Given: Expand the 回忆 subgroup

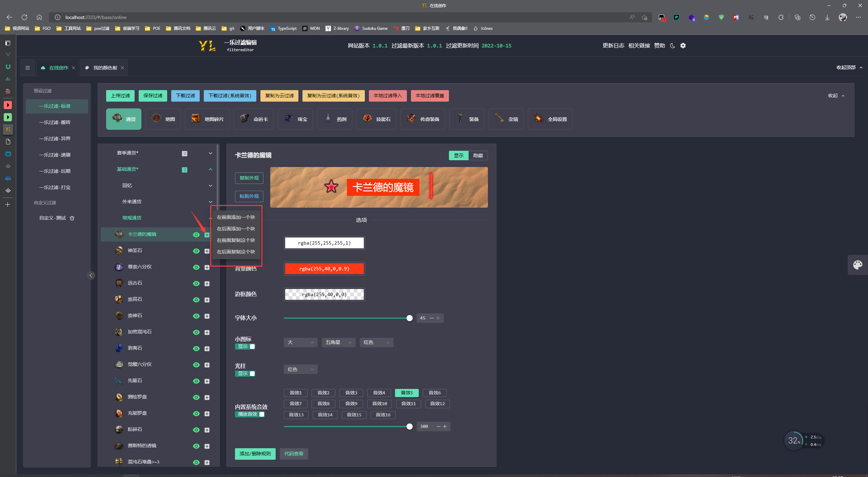Looking at the screenshot, I should pyautogui.click(x=211, y=186).
